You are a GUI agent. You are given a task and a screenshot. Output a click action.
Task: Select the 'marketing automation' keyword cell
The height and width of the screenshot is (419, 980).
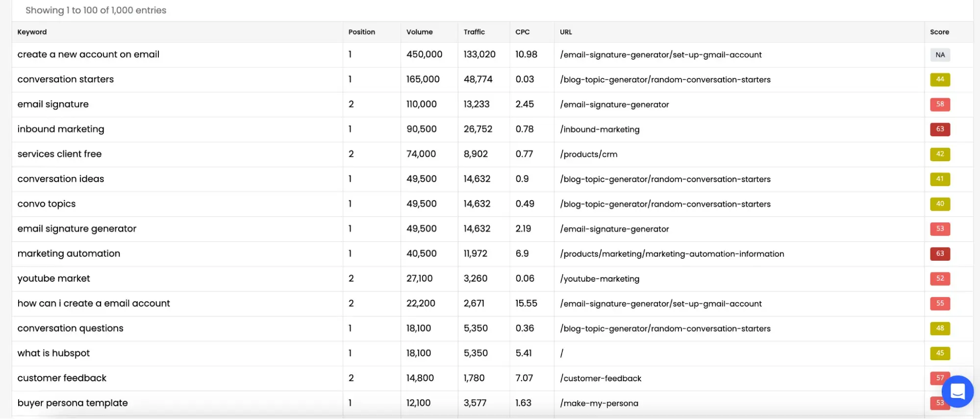(x=69, y=254)
